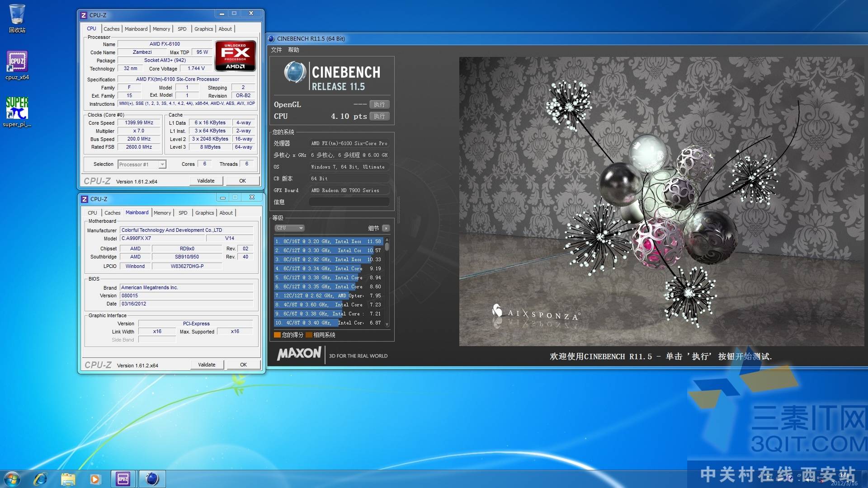This screenshot has width=868, height=488.
Task: Open the Recycle Bin desktop icon
Action: click(17, 18)
